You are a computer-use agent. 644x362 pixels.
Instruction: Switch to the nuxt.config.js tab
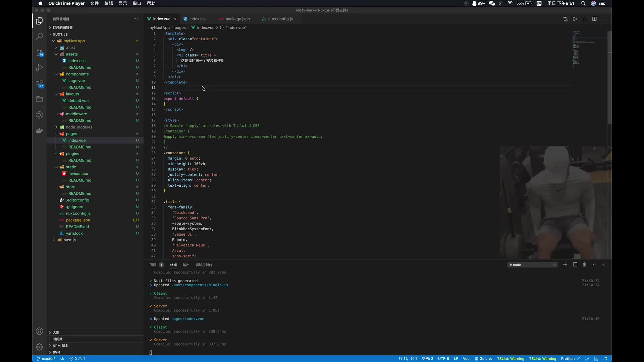coord(280,19)
